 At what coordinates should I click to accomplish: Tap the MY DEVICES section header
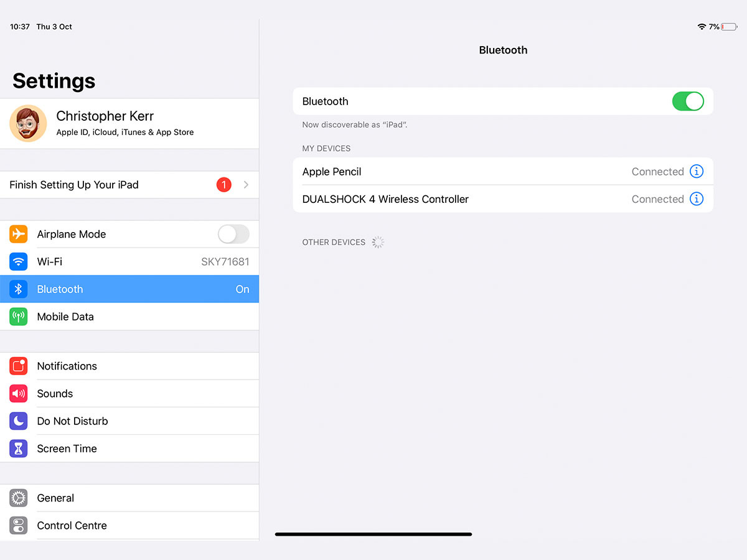[x=326, y=148]
